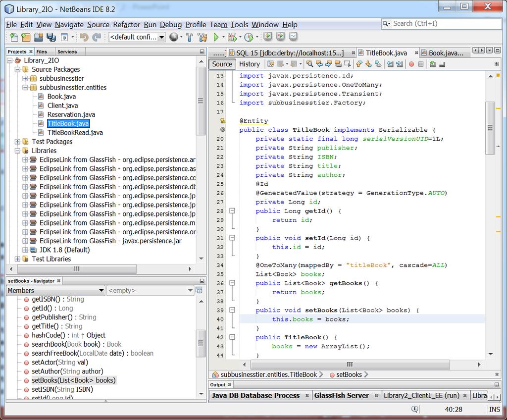
Task: Click the Build Project hammer icon
Action: (190, 37)
